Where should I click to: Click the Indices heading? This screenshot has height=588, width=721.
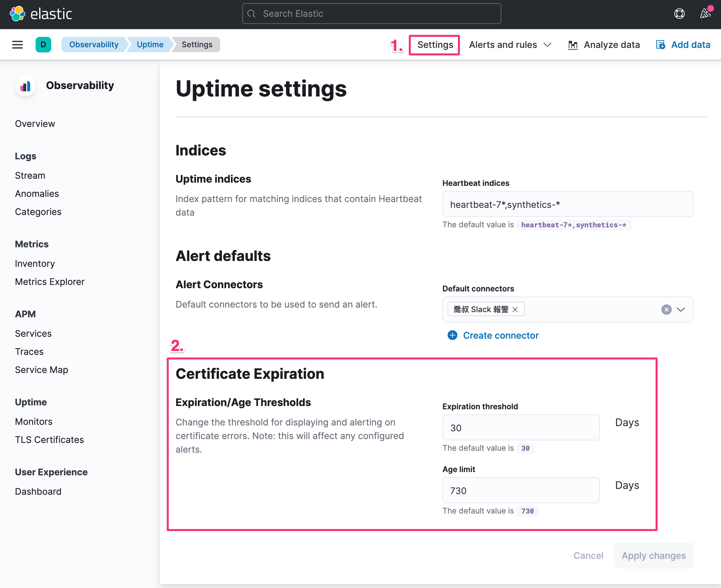200,150
